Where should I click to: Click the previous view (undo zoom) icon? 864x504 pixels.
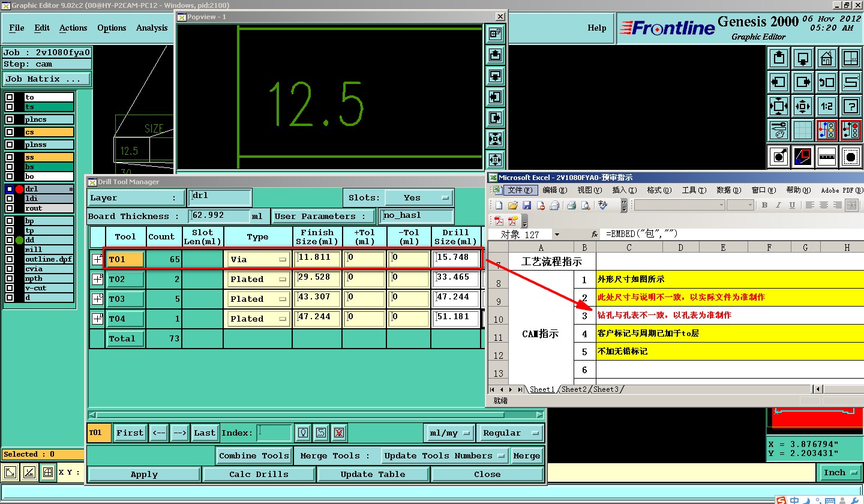[x=826, y=82]
